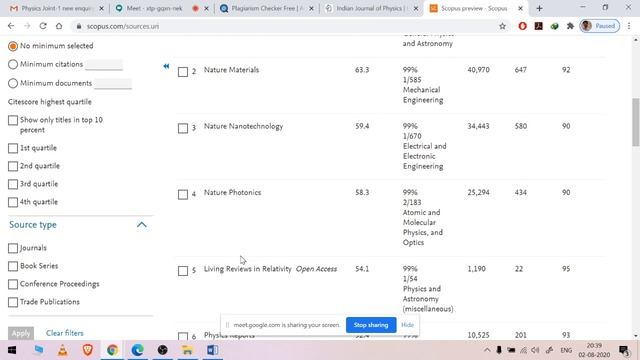Image resolution: width=640 pixels, height=360 pixels.
Task: Select the Nature Materials row checkbox
Action: coord(183,72)
